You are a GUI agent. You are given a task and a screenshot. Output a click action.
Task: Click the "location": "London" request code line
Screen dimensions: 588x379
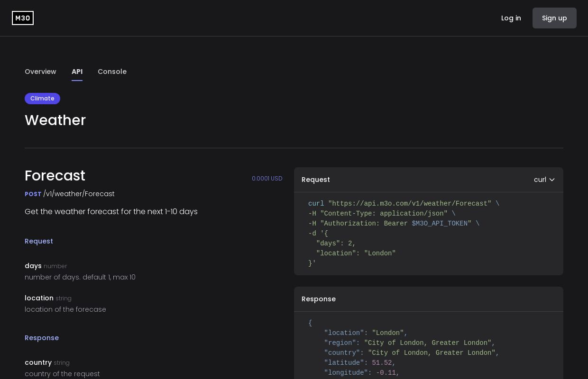[356, 253]
